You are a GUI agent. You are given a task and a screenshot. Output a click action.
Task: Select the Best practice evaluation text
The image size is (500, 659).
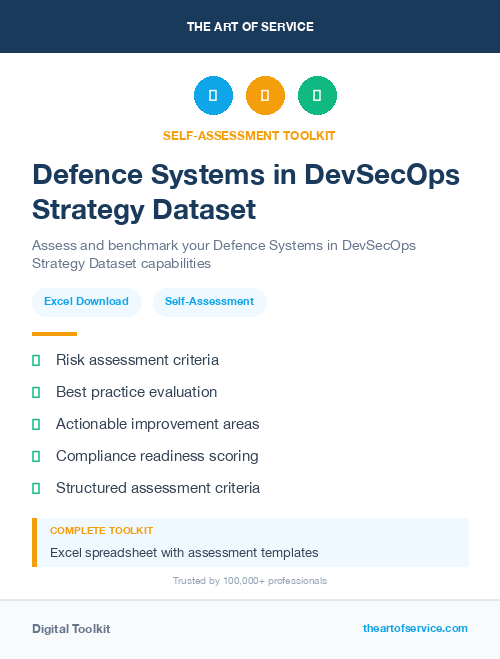137,392
